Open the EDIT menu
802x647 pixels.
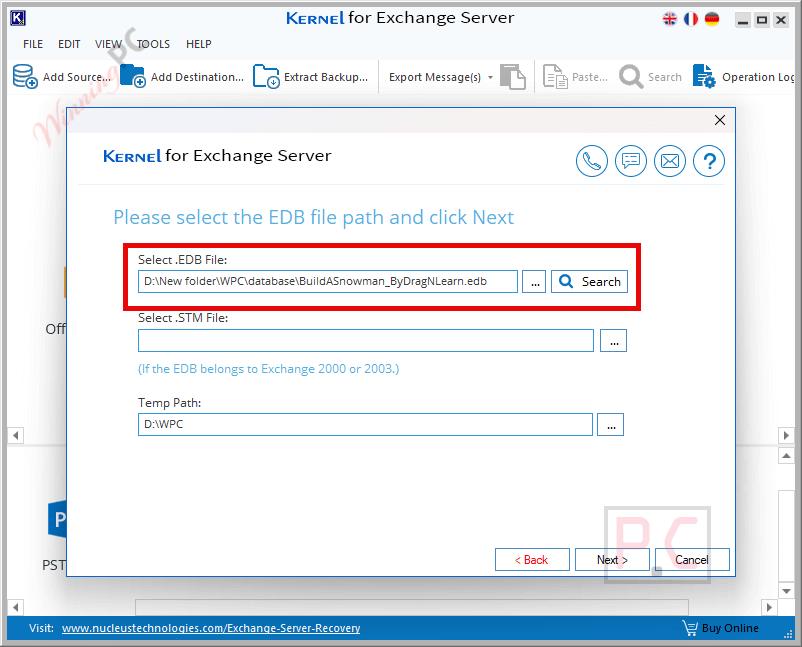(x=69, y=44)
